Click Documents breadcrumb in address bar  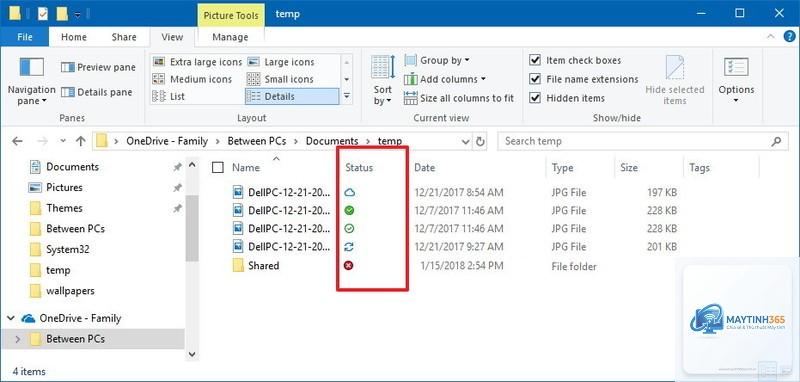(332, 141)
